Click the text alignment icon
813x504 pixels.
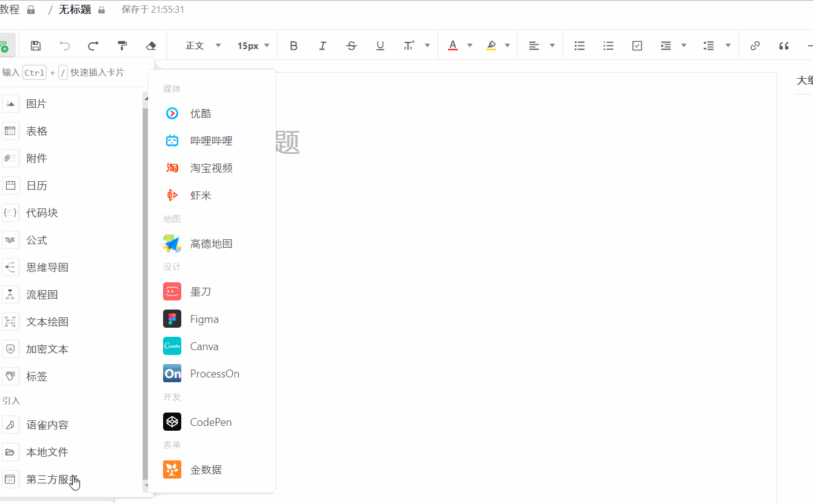click(534, 45)
